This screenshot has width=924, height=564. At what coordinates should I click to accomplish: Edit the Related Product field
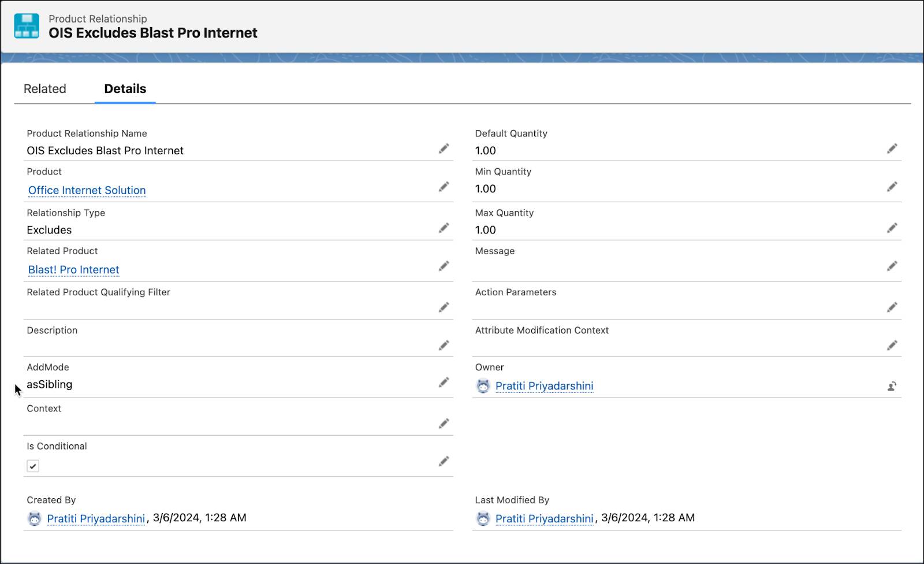click(444, 266)
